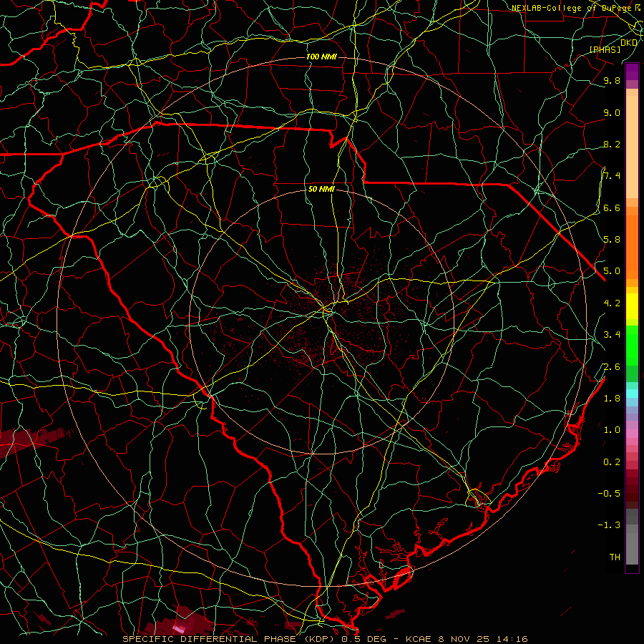Pick the yellow band on the color bar

632,306
